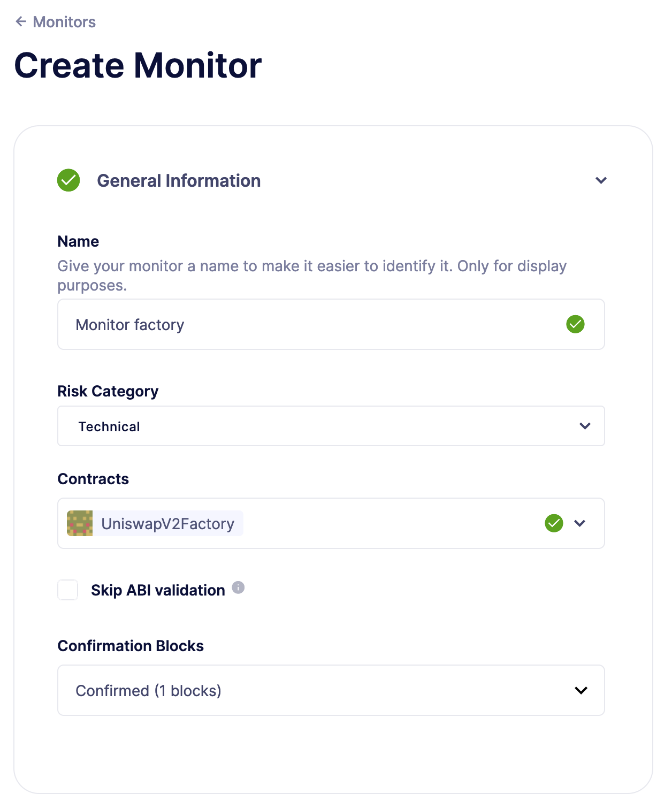Click the Create Monitor page title
Viewport: 672px width, 809px height.
tap(138, 65)
